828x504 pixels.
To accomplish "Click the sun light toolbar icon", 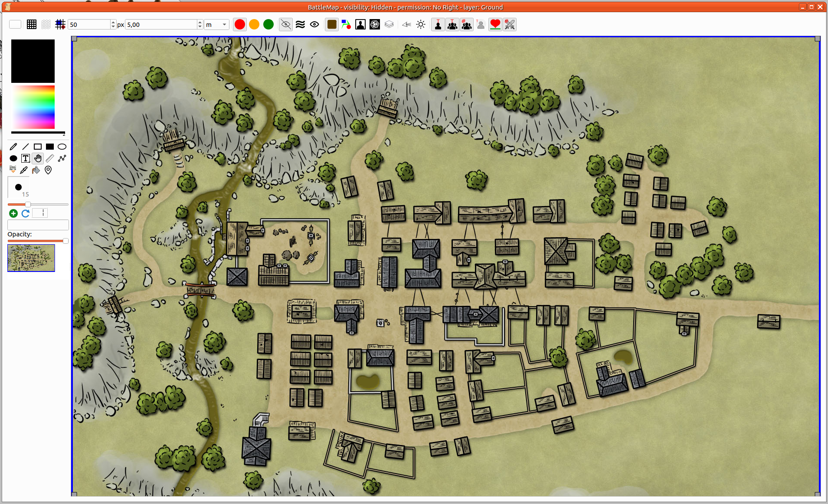I will point(421,25).
